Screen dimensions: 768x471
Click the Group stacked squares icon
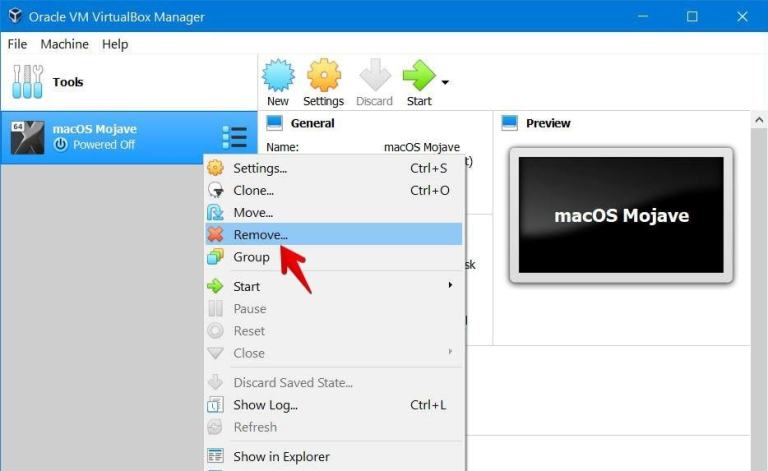(x=216, y=257)
